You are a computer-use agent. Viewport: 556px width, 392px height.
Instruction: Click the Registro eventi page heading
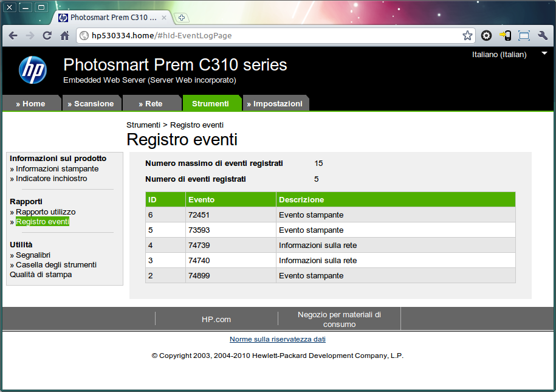[x=182, y=139]
